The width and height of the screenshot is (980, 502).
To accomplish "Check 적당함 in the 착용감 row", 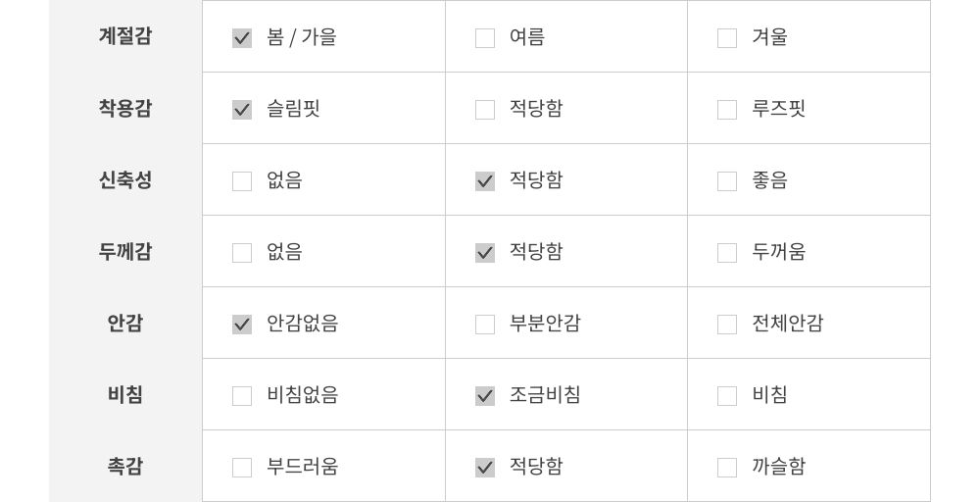I will (485, 110).
